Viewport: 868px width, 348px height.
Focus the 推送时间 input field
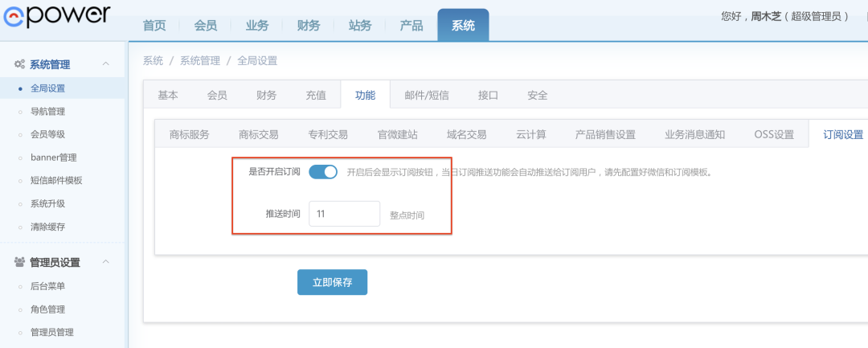(344, 214)
